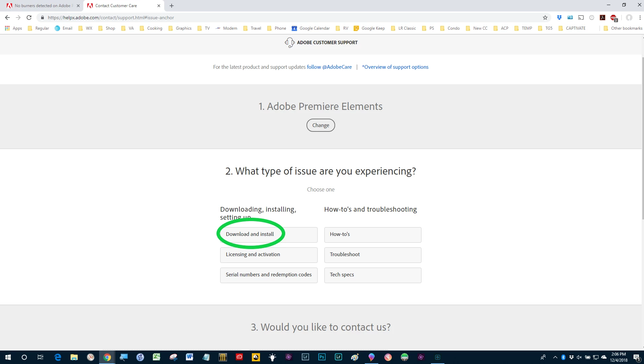This screenshot has height=364, width=644.
Task: Open the Regular bookmarks folder
Action: [39, 28]
